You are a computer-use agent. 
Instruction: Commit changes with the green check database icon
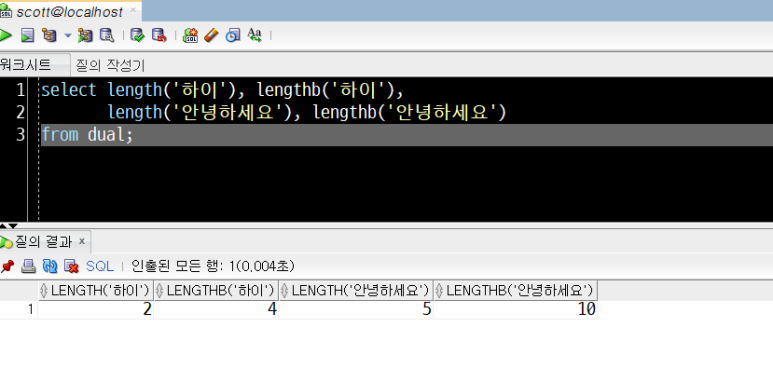click(137, 35)
